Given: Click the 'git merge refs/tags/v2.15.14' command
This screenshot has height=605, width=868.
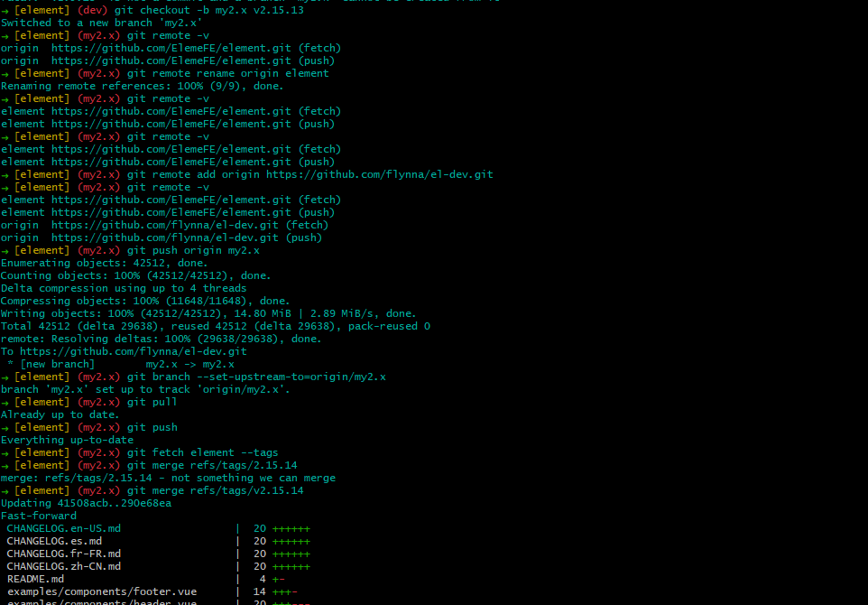Looking at the screenshot, I should tap(216, 491).
